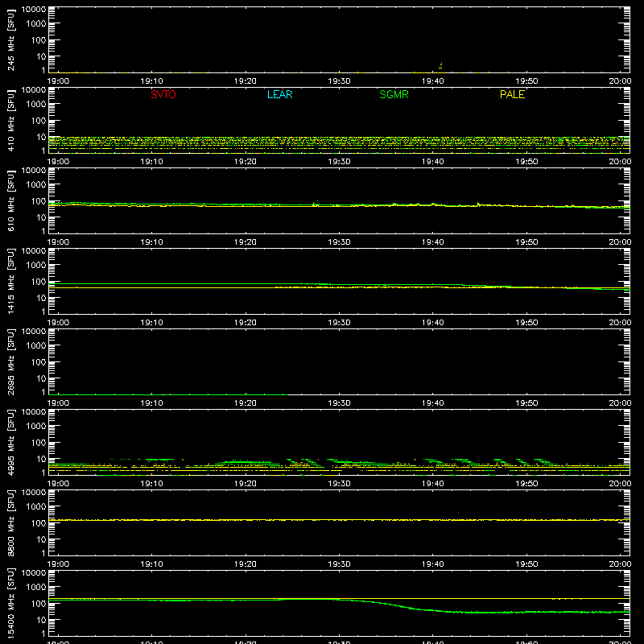Screen dimensions: 644x644
Task: Click the 19:10 label beneath the 2695 MHz plot
Action: tap(152, 403)
